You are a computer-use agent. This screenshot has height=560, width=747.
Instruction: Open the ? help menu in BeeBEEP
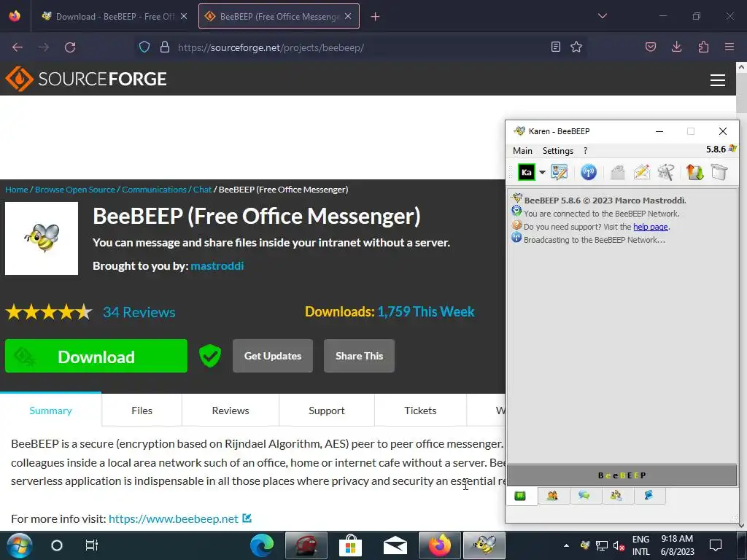tap(586, 150)
